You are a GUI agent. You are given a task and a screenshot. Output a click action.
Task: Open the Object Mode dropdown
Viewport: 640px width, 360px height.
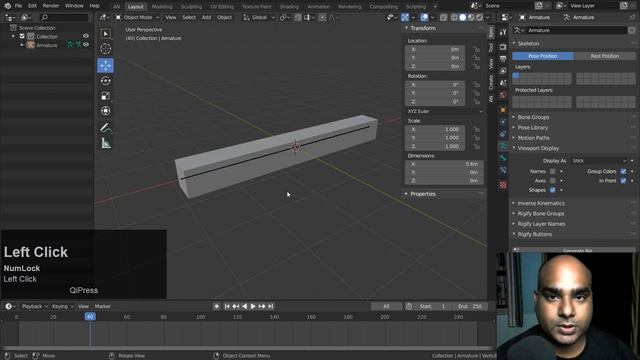pyautogui.click(x=138, y=18)
